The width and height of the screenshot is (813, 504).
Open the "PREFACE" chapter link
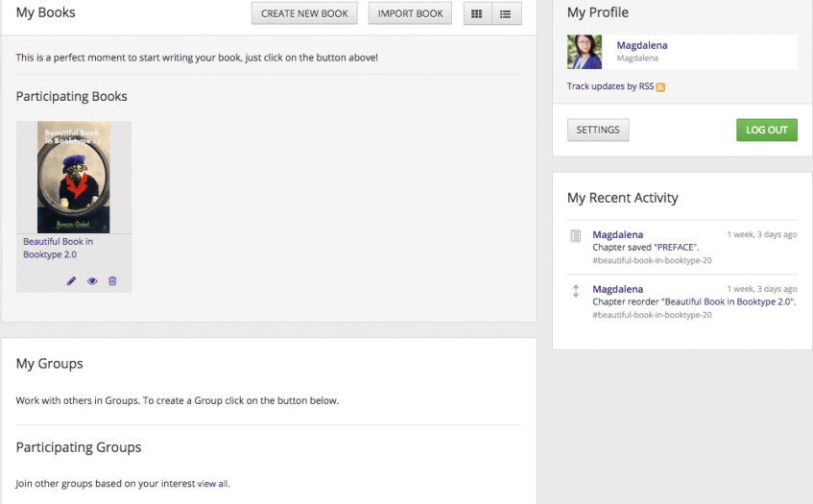click(x=676, y=248)
